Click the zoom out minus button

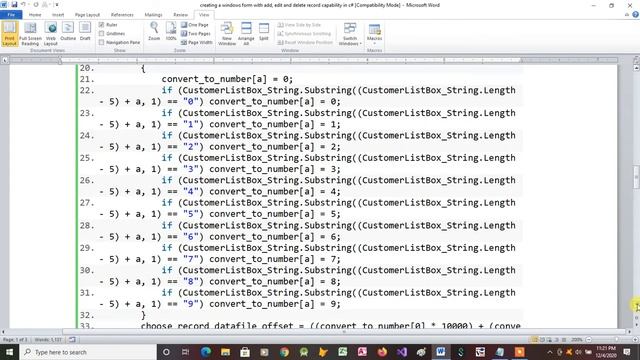click(589, 340)
